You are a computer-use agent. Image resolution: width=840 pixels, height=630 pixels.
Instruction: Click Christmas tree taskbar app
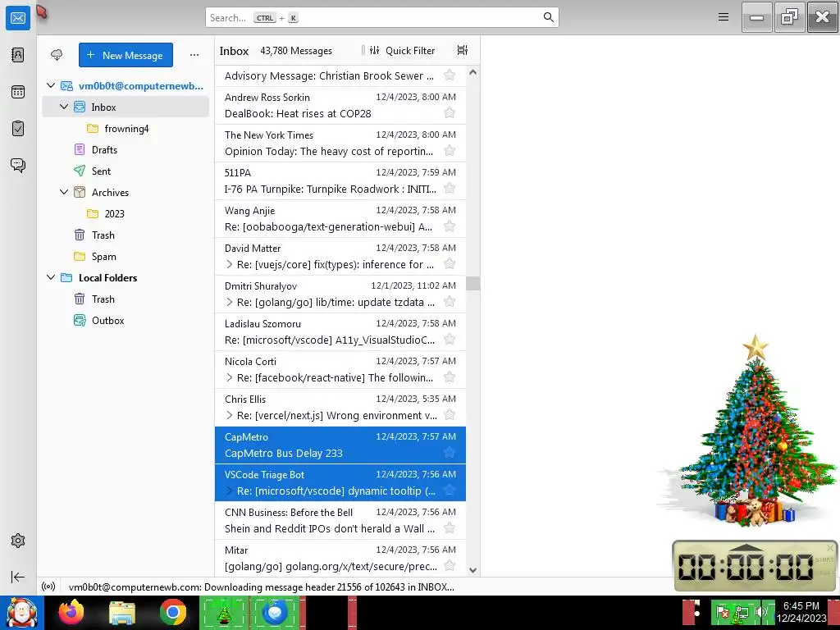click(223, 612)
